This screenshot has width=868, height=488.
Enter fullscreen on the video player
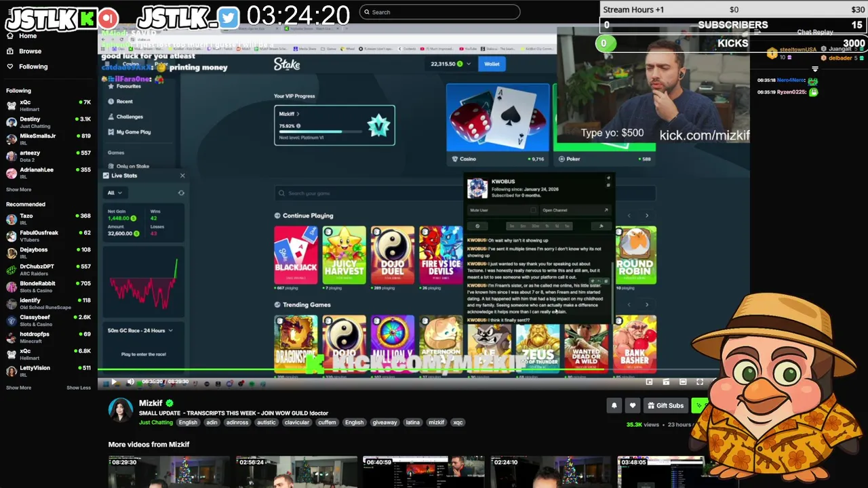click(x=700, y=382)
